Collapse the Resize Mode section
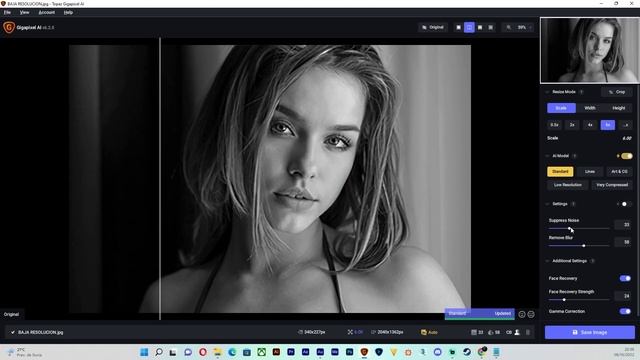Screen dimensions: 640x360 pos(547,92)
